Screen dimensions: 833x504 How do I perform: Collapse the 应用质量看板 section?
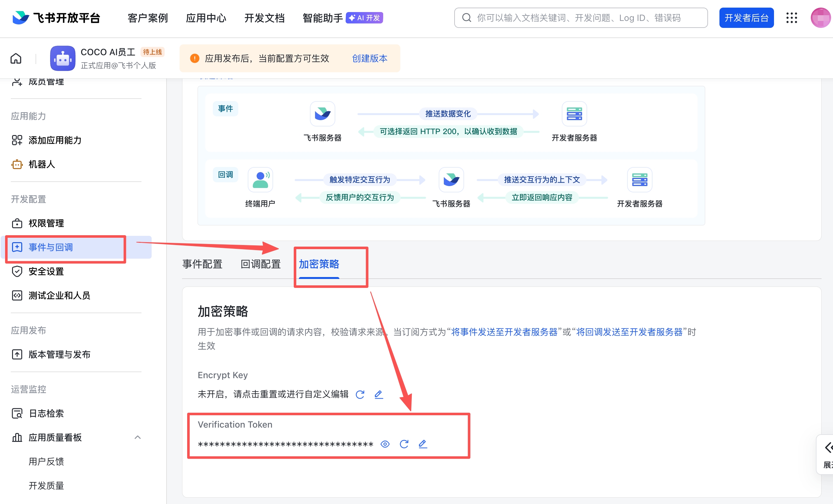tap(138, 437)
